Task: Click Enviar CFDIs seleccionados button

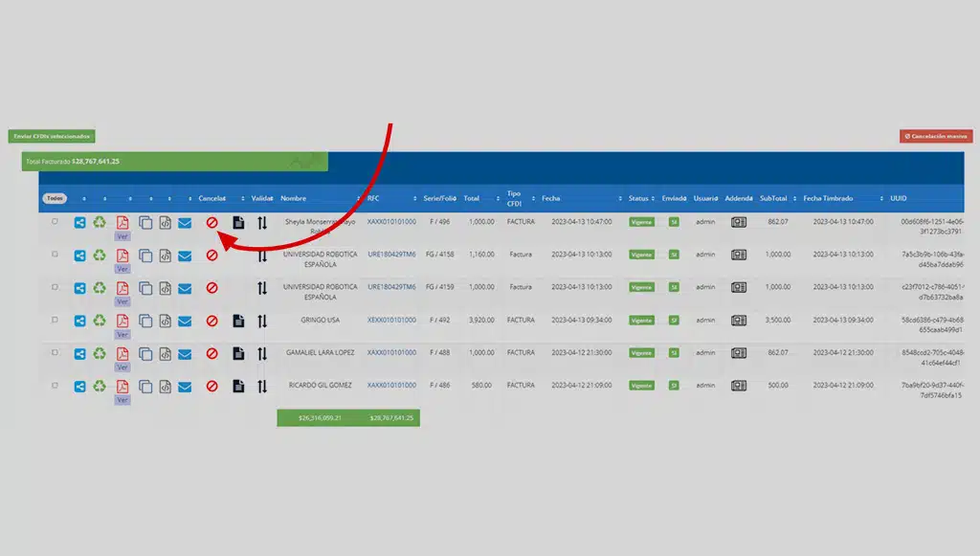Action: [x=52, y=137]
